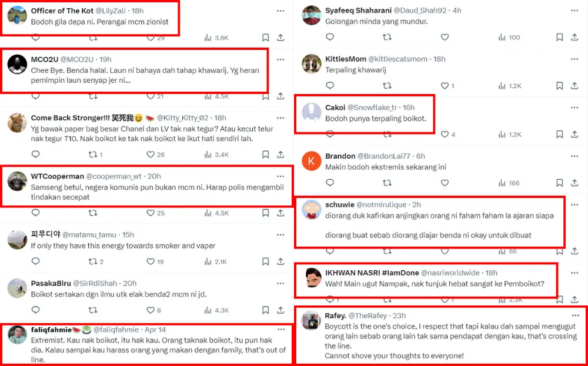This screenshot has height=366, width=588.
Task: Like PasakaBiru's boikot tweet
Action: (151, 310)
